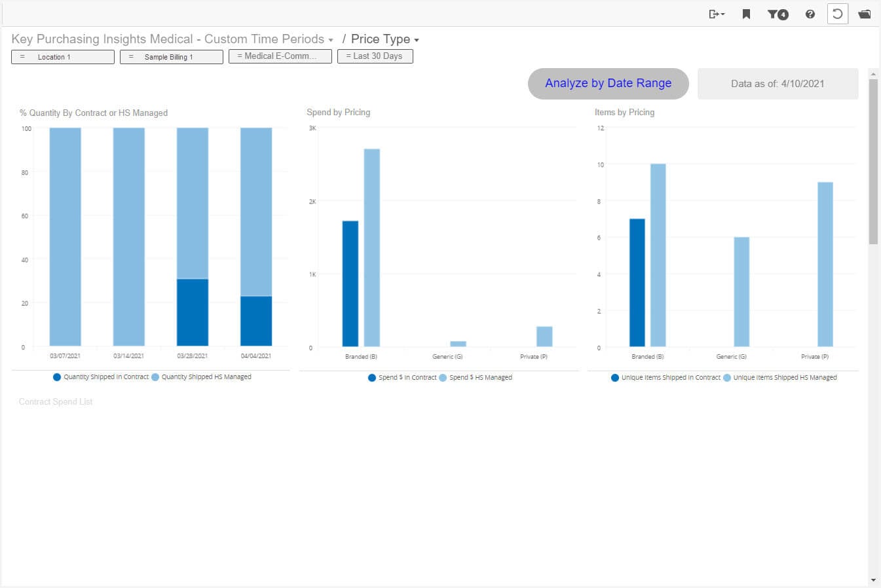Screen dimensions: 881x588
Task: Open the Sample Billing 1 filter chip
Action: point(171,57)
